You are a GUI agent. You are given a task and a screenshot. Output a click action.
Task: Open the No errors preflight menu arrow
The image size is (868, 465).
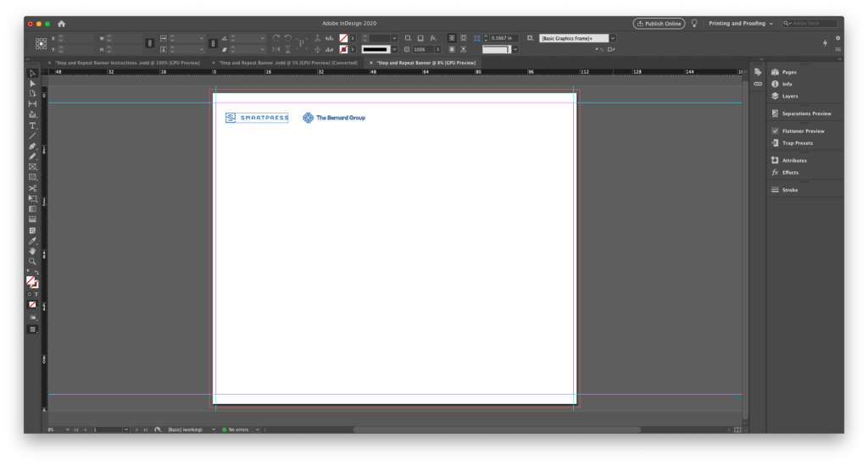[x=258, y=429]
